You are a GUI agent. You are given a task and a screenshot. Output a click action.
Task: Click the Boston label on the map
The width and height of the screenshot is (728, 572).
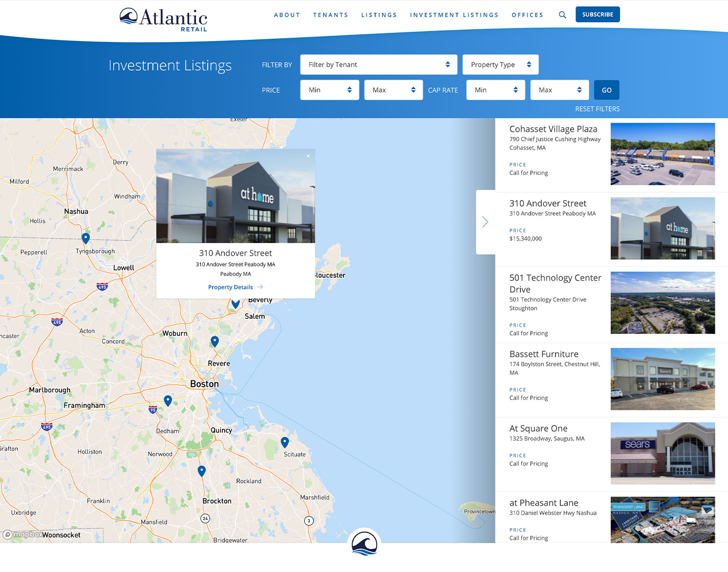(x=204, y=384)
